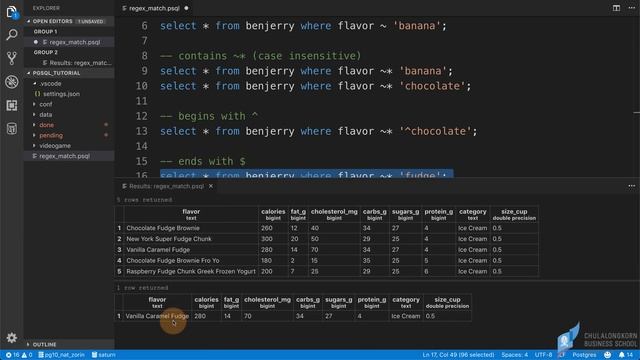Click the 1 UNSAVED badge
The image size is (640, 360).
pyautogui.click(x=91, y=21)
